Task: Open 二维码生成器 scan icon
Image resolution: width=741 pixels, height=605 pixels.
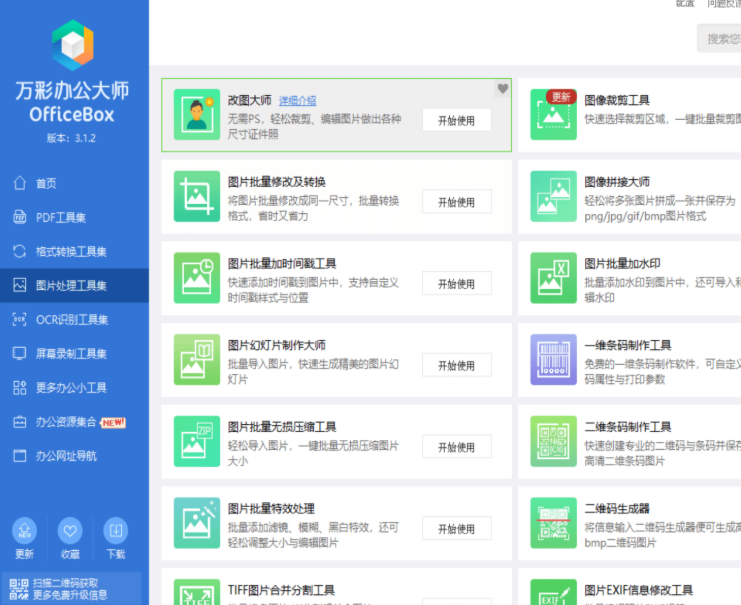Action: click(x=553, y=523)
